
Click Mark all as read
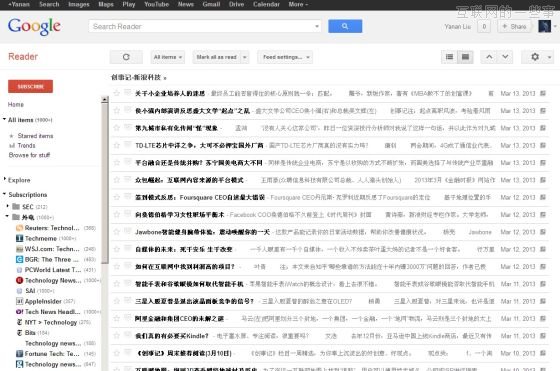click(x=216, y=57)
